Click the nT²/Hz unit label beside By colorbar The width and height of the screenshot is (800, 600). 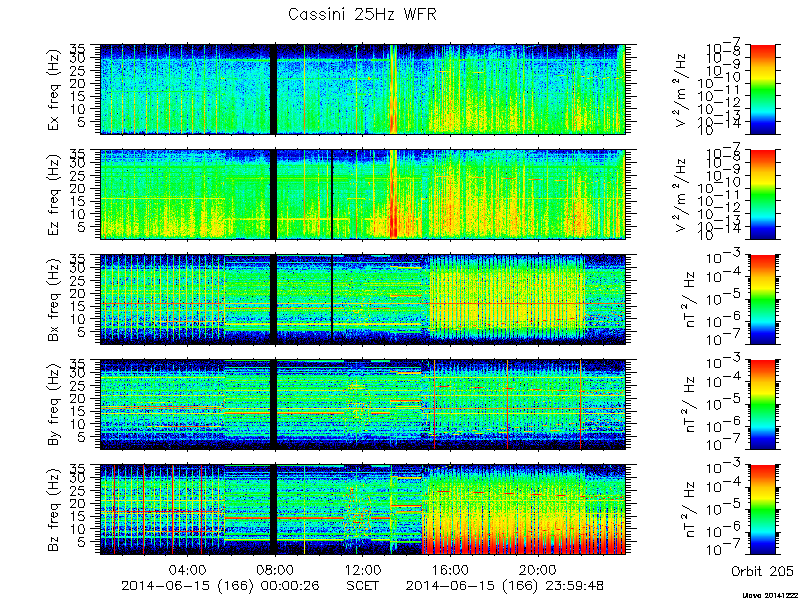[x=689, y=405]
